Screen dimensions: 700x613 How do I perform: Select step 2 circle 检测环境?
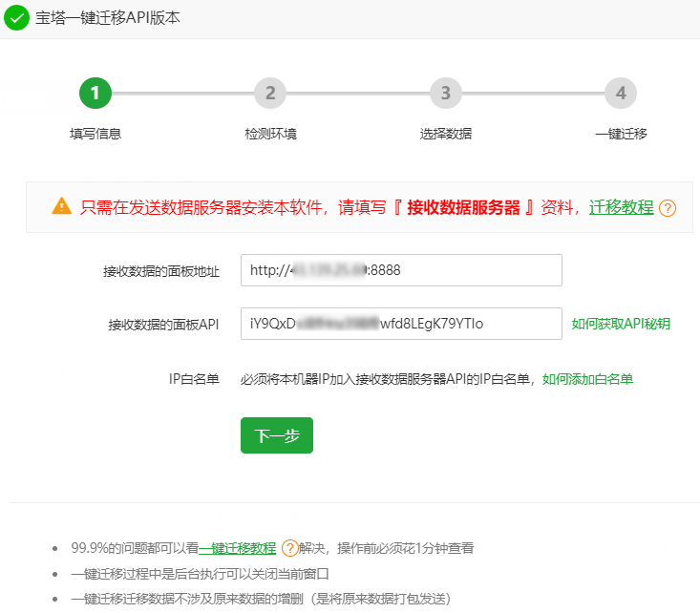point(270,93)
